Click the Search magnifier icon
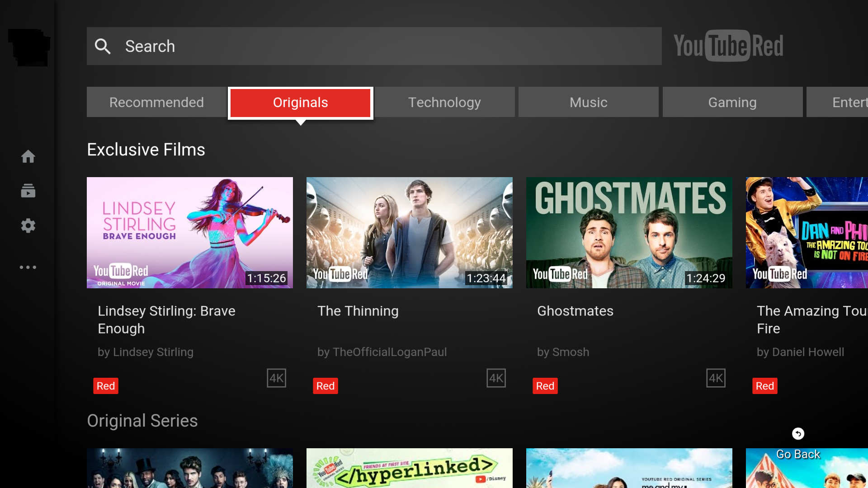Viewport: 868px width, 488px height. pos(103,46)
